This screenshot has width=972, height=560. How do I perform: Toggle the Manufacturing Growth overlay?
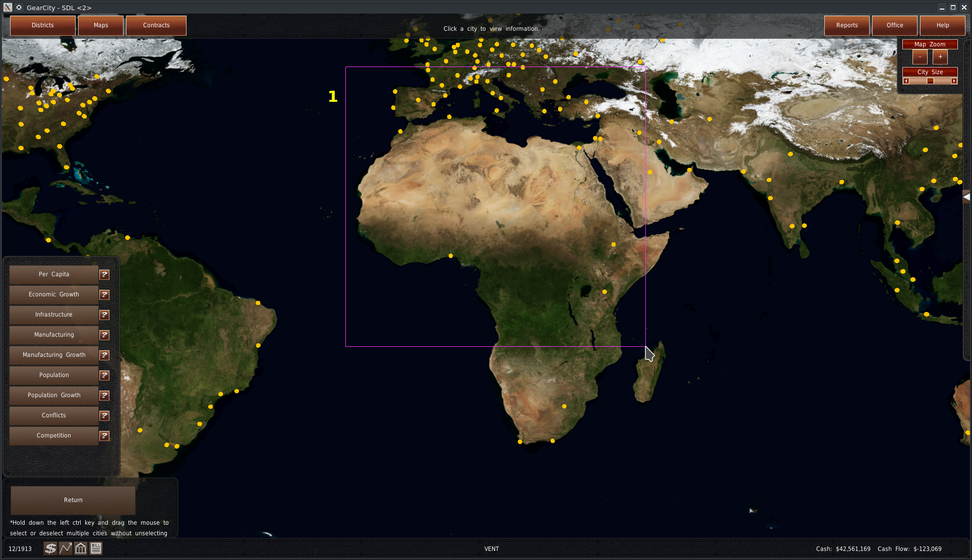click(54, 355)
